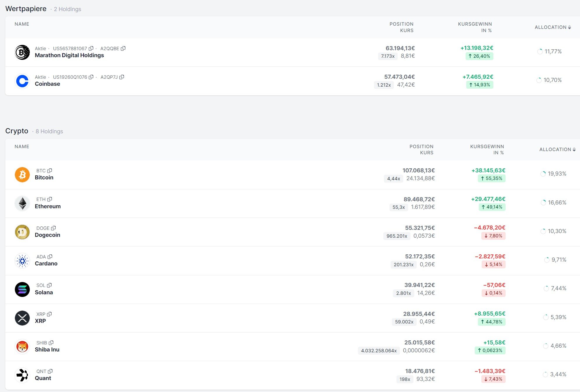The height and width of the screenshot is (392, 580).
Task: Copy the Coinbase WKN A2QP7J
Action: (x=122, y=77)
